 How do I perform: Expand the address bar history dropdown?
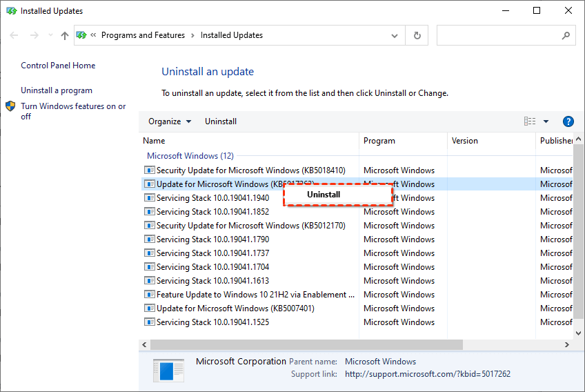395,36
